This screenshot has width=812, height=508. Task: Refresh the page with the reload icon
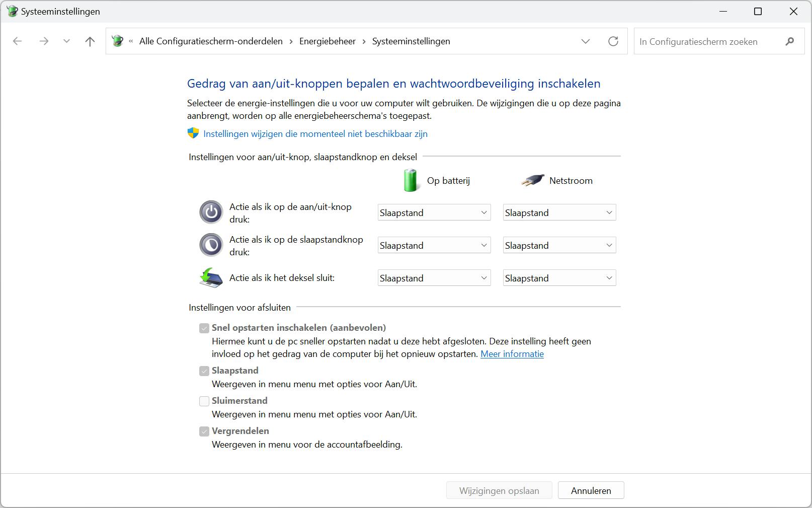point(613,41)
